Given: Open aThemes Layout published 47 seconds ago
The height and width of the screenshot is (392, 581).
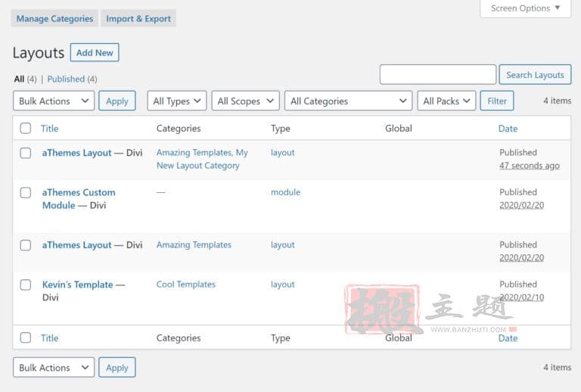Looking at the screenshot, I should (x=76, y=153).
